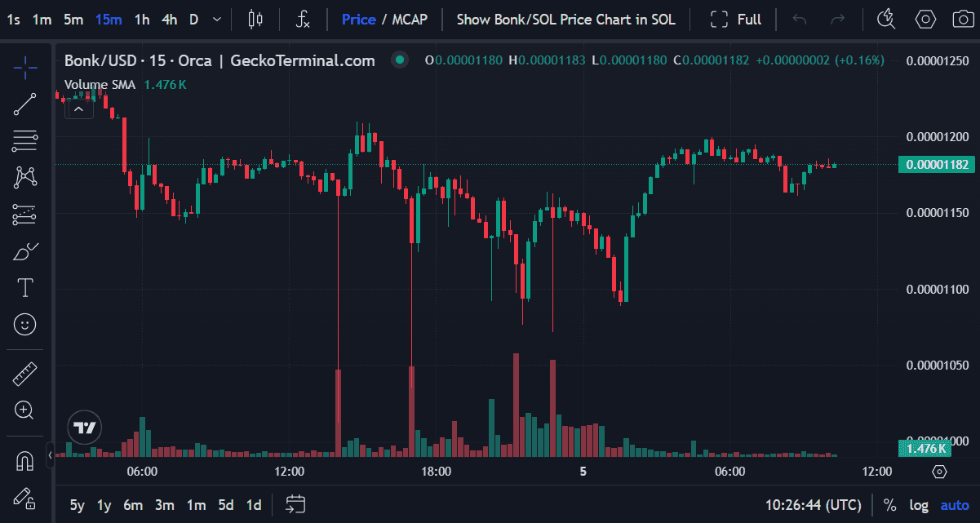
Task: Select the brush drawing tool
Action: 25,251
